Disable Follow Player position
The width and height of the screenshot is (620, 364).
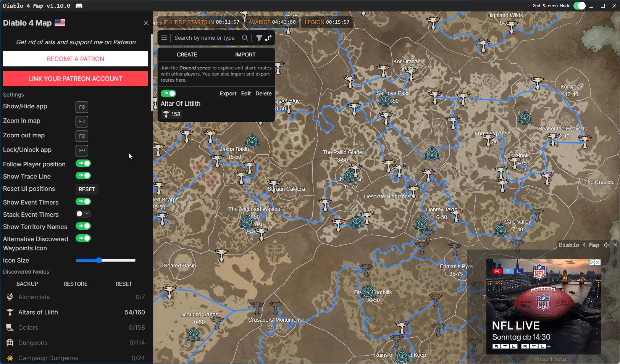(83, 164)
